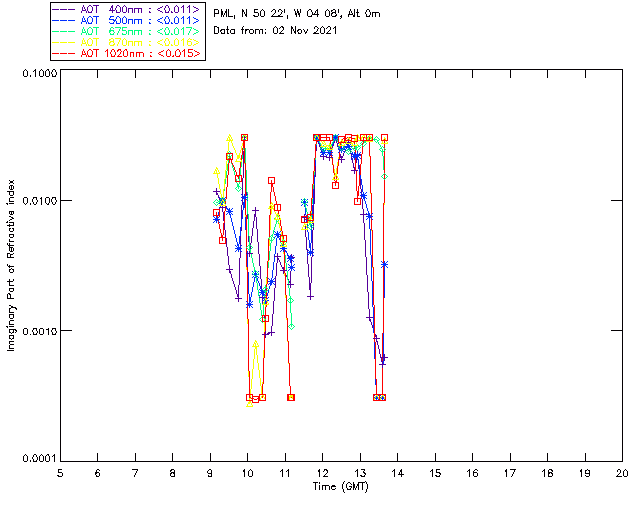The image size is (640, 512).
Task: Click the red dashed line sample for 1020nm
Action: [x=64, y=53]
